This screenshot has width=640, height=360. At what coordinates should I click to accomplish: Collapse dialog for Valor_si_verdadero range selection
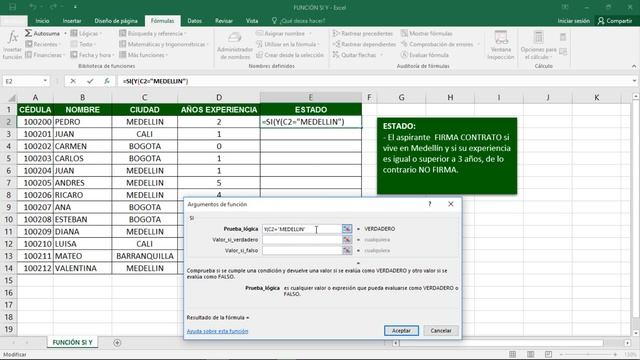[347, 240]
